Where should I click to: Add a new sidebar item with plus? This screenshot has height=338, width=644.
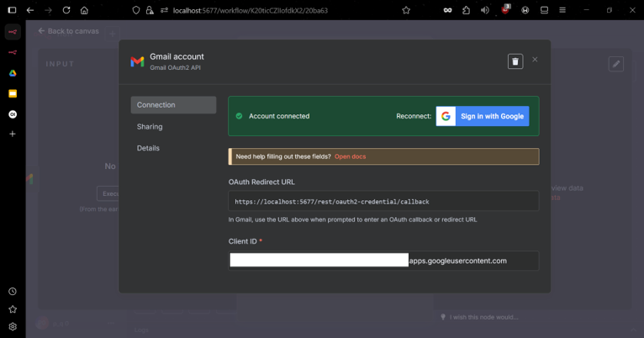13,134
